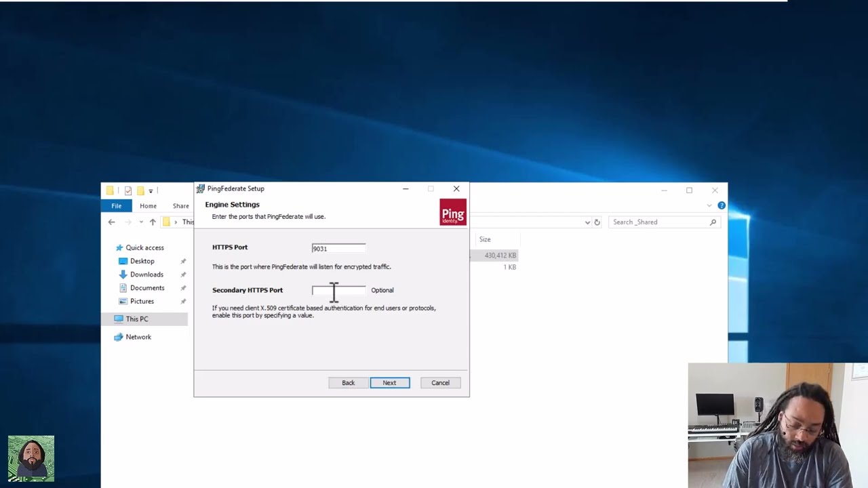868x488 pixels.
Task: Click the pin icon next to Pictures
Action: click(183, 302)
